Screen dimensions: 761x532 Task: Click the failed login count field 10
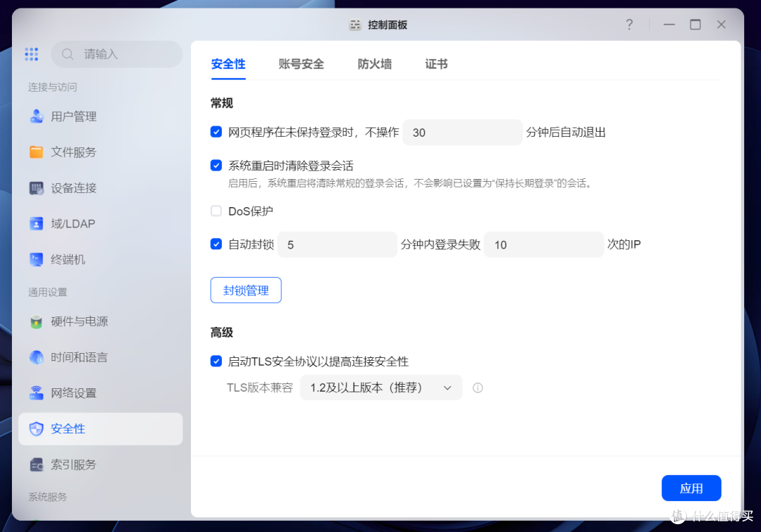(543, 245)
